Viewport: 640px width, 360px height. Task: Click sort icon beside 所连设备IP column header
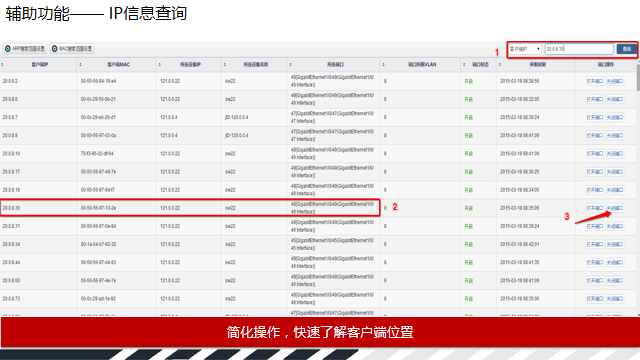pos(160,64)
